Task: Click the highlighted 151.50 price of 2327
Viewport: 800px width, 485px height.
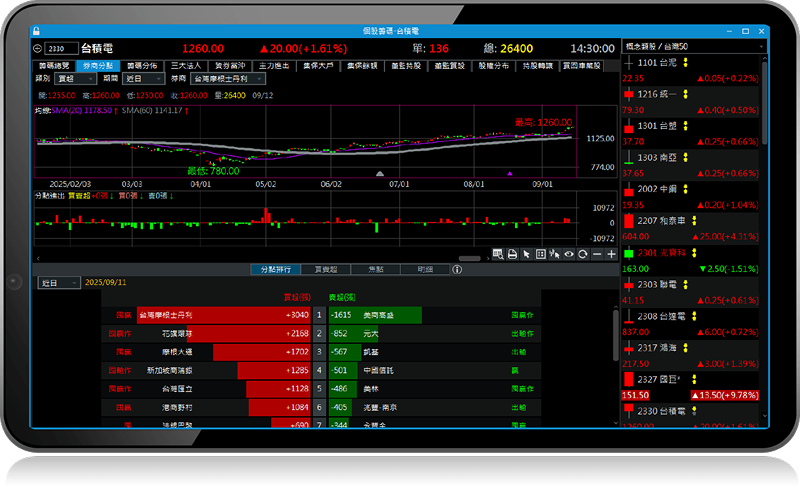Action: [635, 395]
